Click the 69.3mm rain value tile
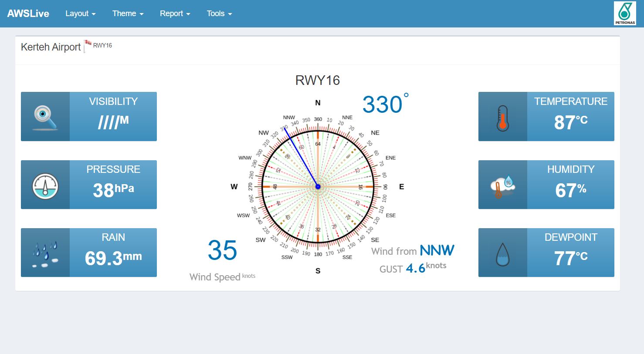644x354 pixels. click(x=113, y=258)
